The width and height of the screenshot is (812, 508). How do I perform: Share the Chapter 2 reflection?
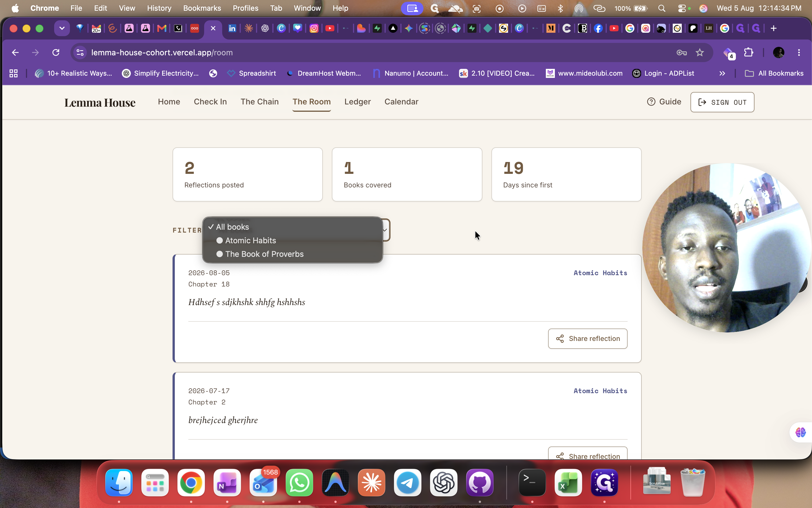point(588,453)
